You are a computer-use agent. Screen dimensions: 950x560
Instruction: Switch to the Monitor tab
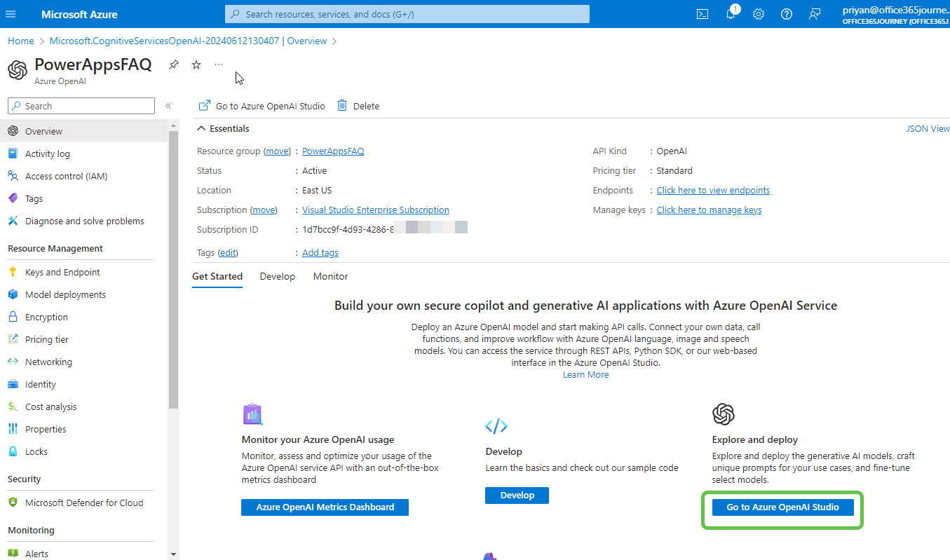click(330, 276)
